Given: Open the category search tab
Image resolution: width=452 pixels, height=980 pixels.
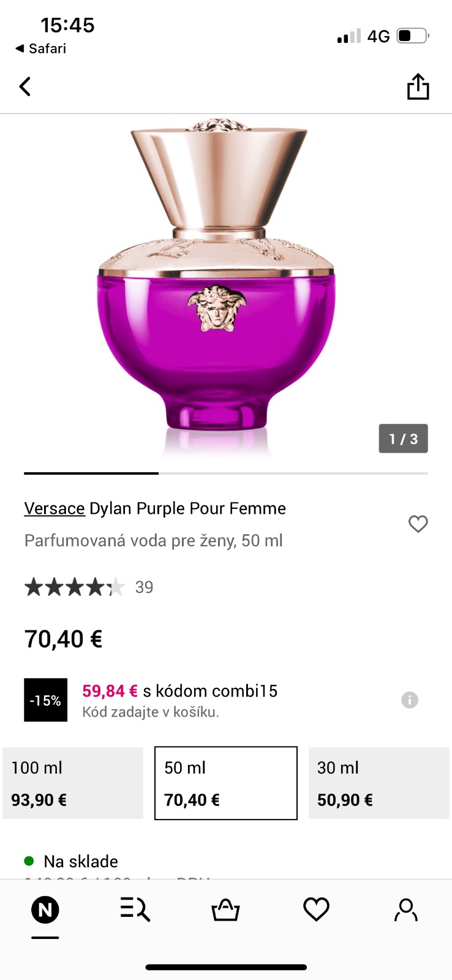Looking at the screenshot, I should pyautogui.click(x=135, y=910).
